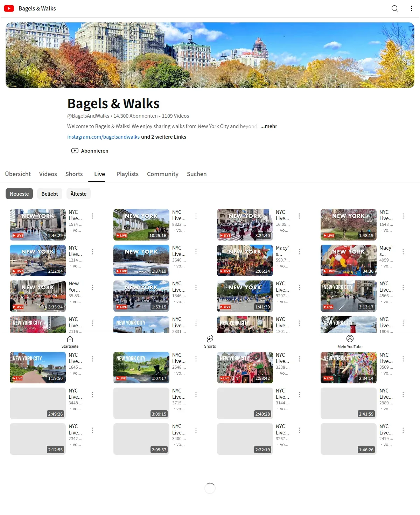The height and width of the screenshot is (515, 420).
Task: Click Startseite home icon in bottom bar
Action: pyautogui.click(x=70, y=339)
